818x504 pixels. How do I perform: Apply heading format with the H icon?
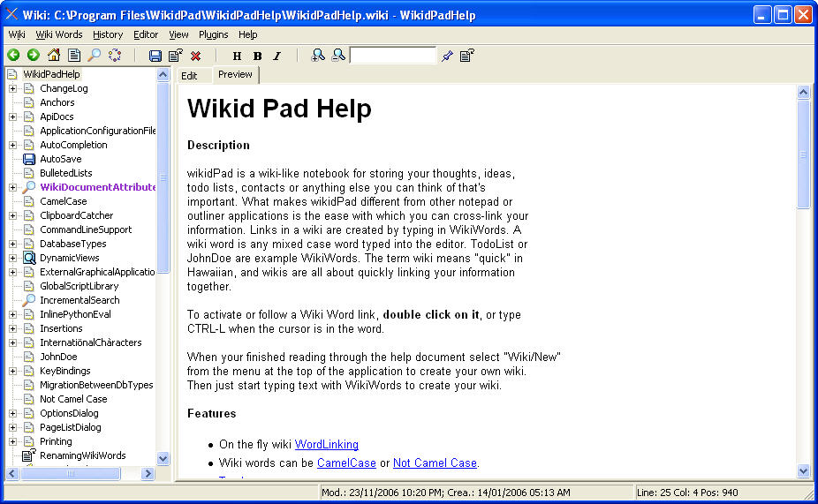click(237, 56)
